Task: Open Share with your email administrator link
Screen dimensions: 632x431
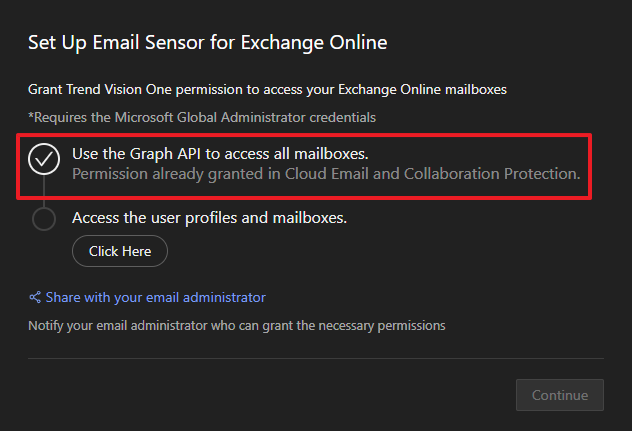Action: 155,298
